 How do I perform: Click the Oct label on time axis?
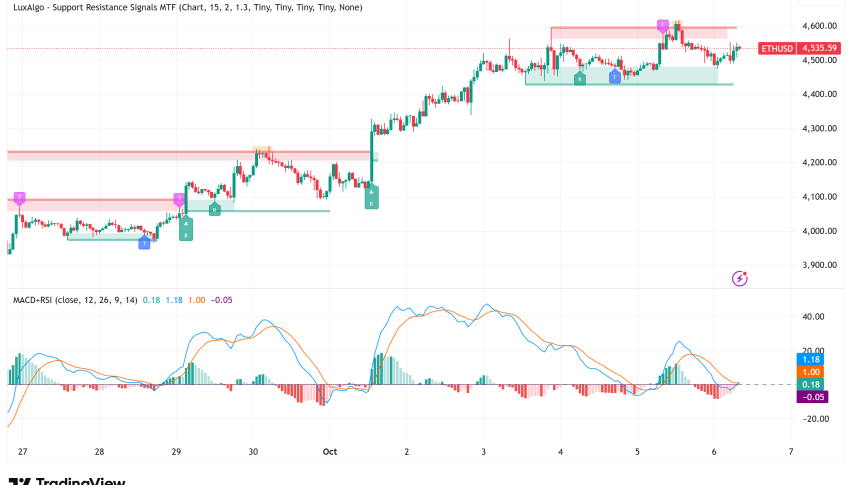pyautogui.click(x=329, y=452)
